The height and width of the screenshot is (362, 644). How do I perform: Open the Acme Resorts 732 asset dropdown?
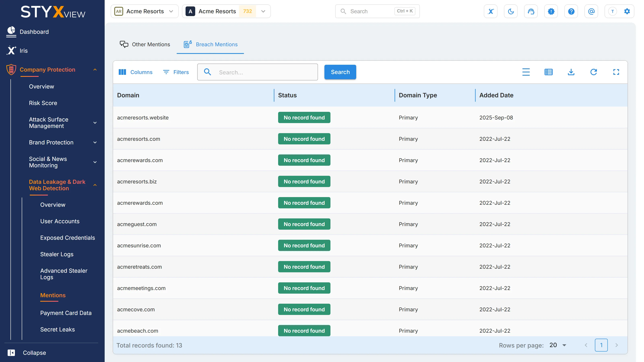pos(226,11)
